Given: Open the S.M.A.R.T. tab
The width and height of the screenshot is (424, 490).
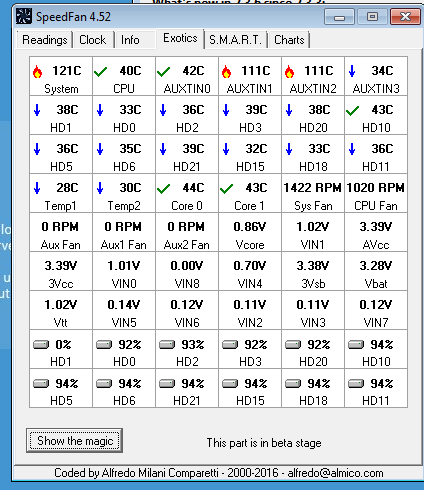Looking at the screenshot, I should tap(235, 40).
